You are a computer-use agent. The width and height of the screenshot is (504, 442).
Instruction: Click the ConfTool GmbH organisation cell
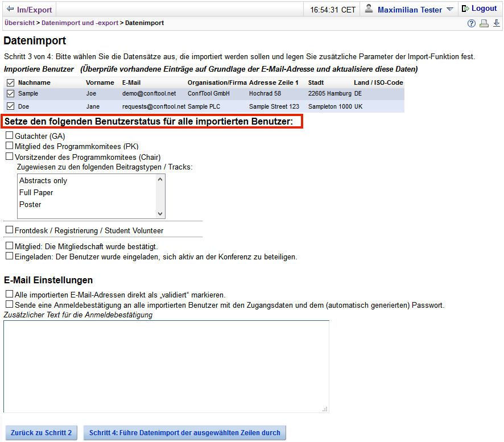pyautogui.click(x=209, y=93)
